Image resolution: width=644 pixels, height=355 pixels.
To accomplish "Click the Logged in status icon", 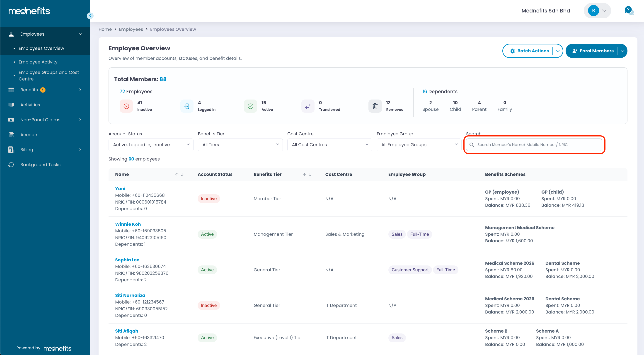I will 187,106.
